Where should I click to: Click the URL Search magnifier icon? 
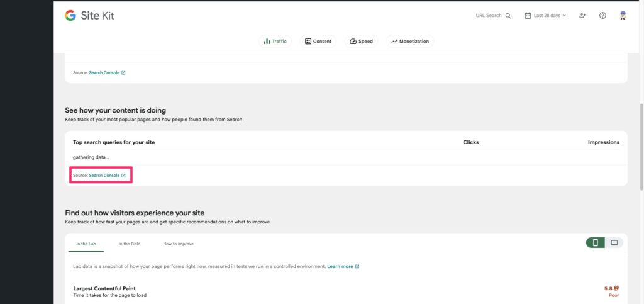[x=508, y=16]
